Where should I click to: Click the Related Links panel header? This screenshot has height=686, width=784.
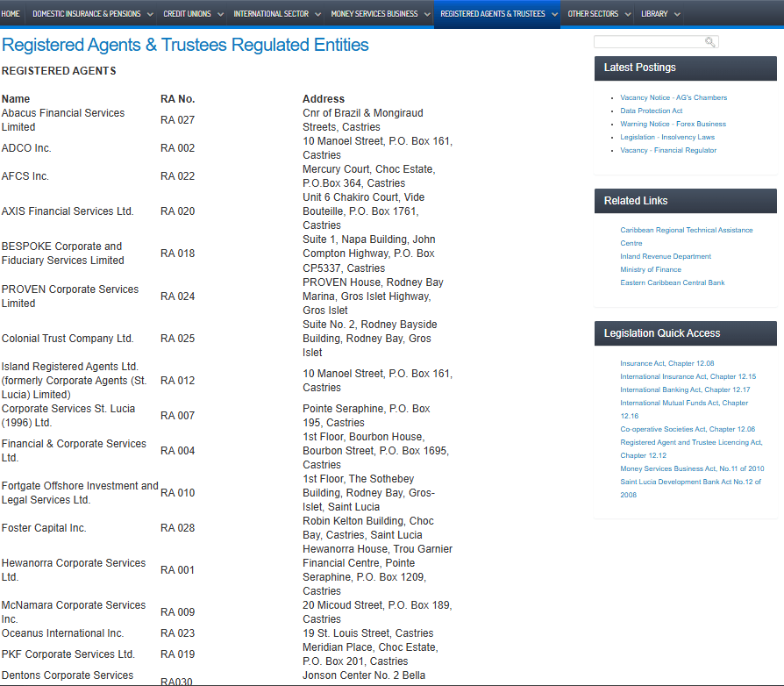point(686,201)
